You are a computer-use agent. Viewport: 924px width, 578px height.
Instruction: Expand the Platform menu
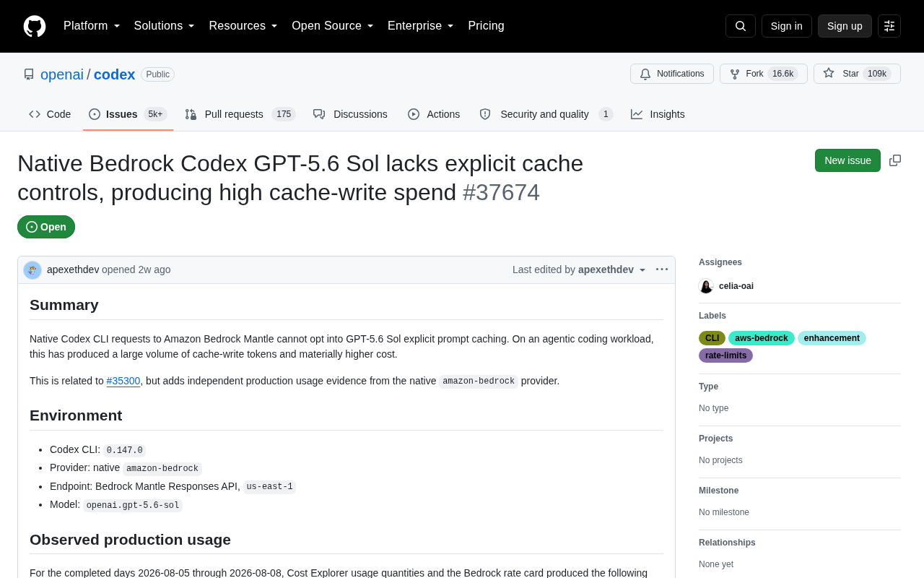point(92,26)
